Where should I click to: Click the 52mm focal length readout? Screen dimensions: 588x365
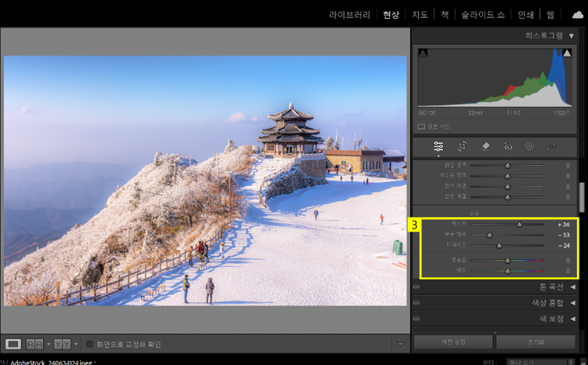pyautogui.click(x=476, y=113)
